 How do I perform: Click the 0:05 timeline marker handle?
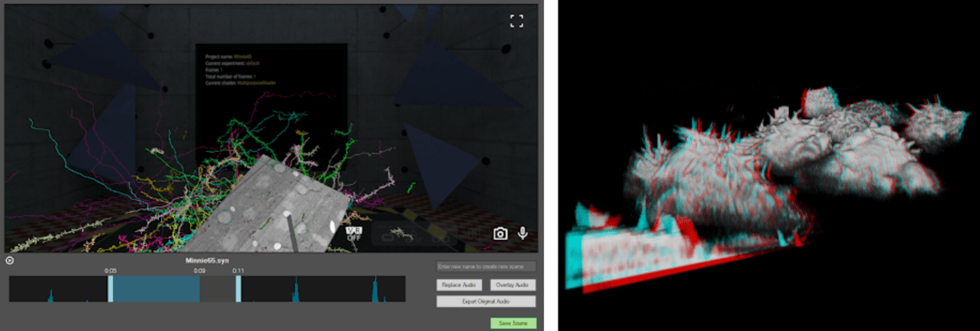(x=111, y=289)
